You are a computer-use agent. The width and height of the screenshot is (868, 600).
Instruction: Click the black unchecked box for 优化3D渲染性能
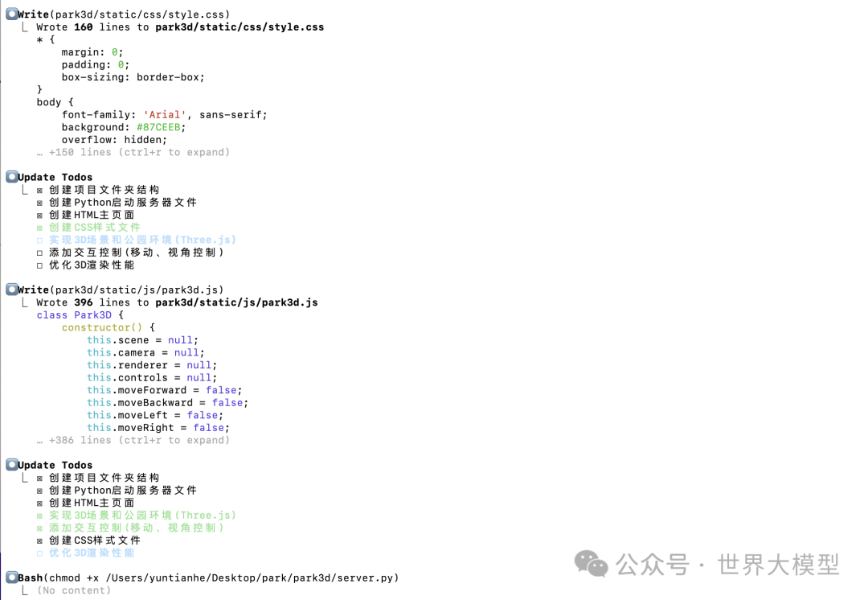coord(39,265)
